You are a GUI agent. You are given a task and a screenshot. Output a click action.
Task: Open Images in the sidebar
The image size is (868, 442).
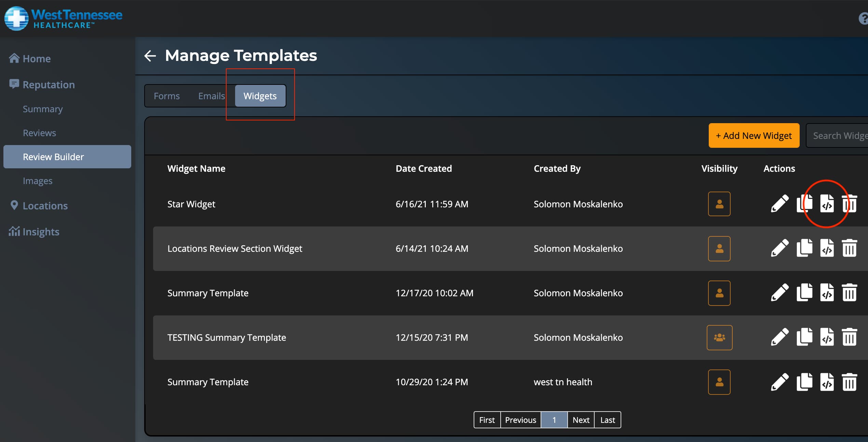(38, 181)
